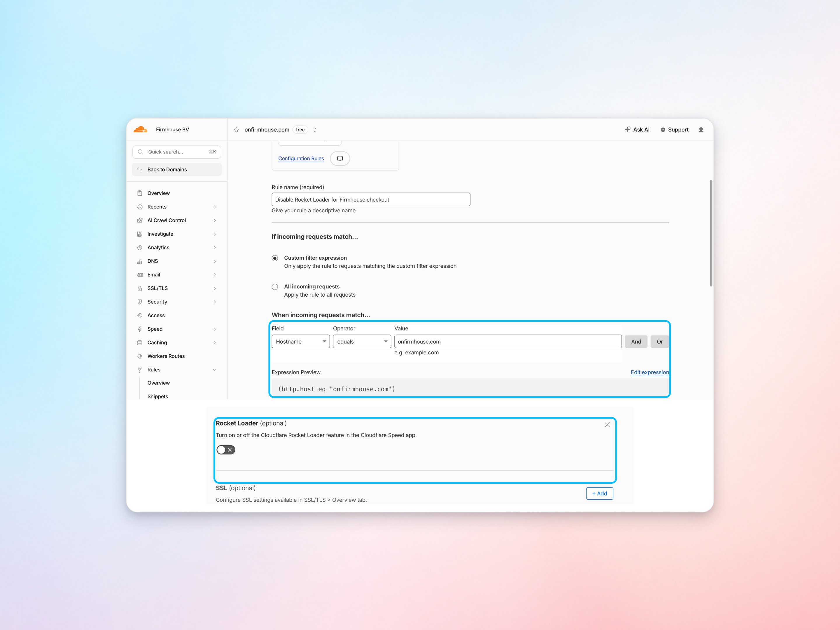Star the onfirmhouse.com domain
Screen dimensions: 840x630
[x=236, y=130]
